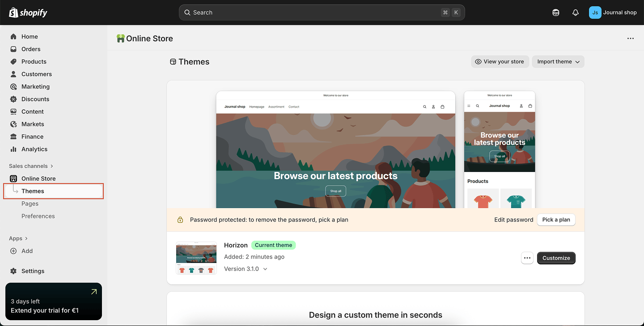Expand the Version 3.1.0 dropdown
This screenshot has height=326, width=644.
click(x=246, y=269)
